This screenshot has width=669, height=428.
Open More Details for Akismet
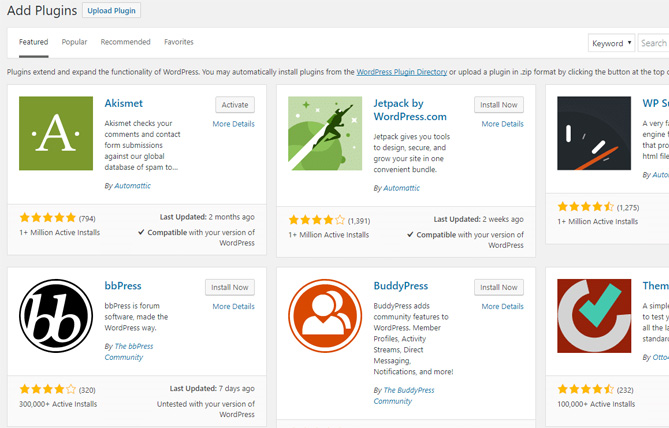[233, 124]
